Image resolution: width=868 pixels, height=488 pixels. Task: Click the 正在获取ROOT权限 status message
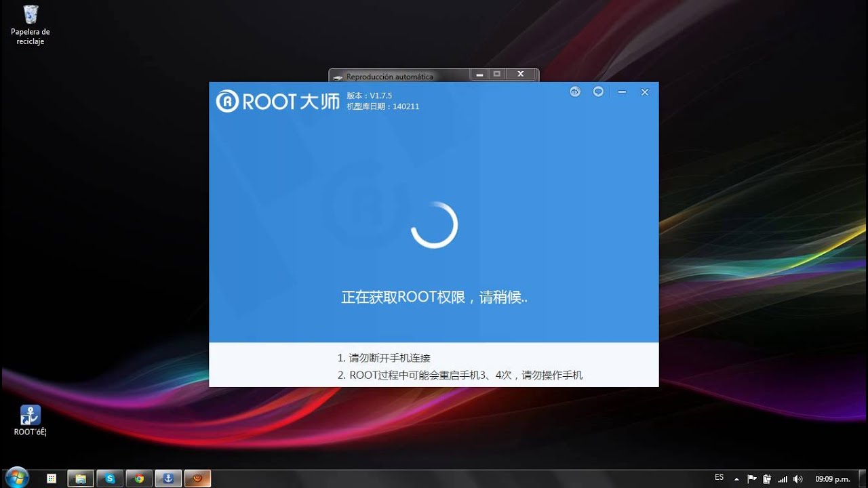pos(434,297)
